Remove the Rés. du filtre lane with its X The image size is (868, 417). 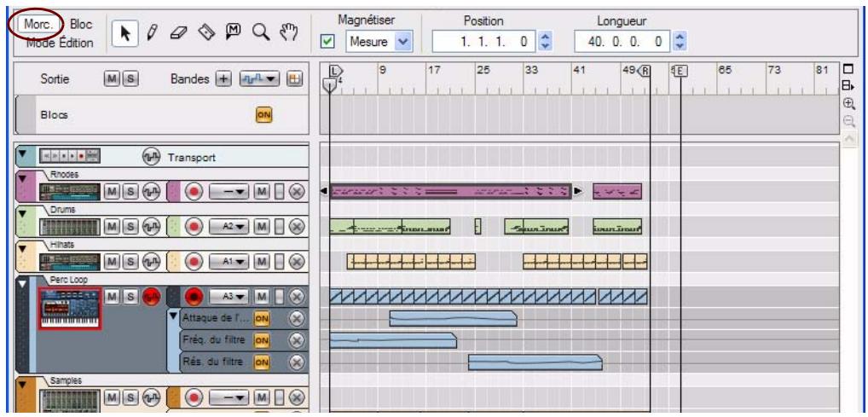(298, 362)
